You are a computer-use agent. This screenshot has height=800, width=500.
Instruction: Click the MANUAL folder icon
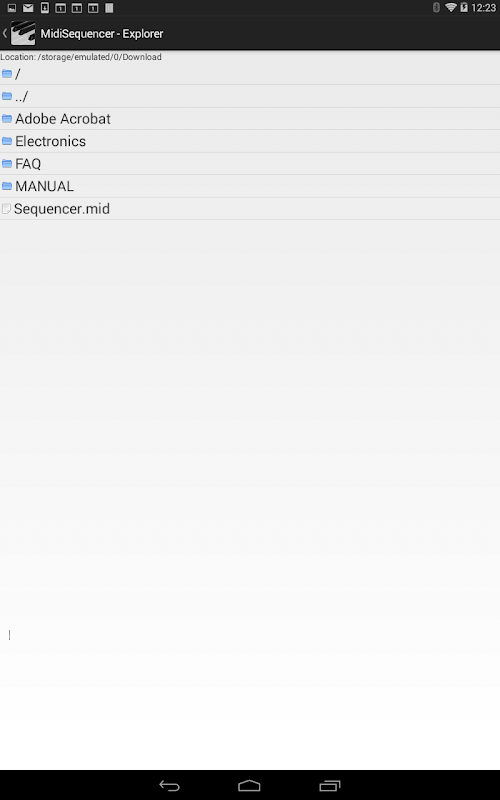[x=7, y=186]
